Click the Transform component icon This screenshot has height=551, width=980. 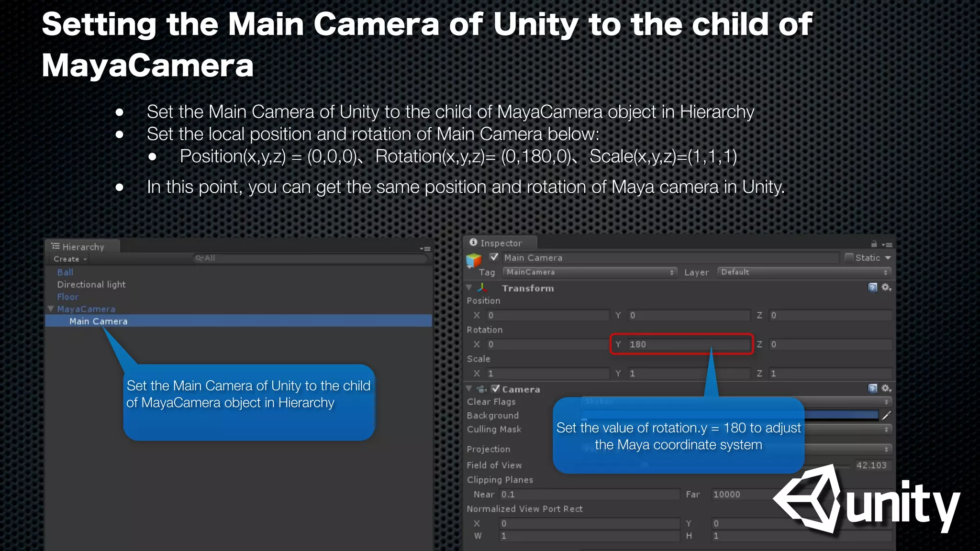(482, 288)
